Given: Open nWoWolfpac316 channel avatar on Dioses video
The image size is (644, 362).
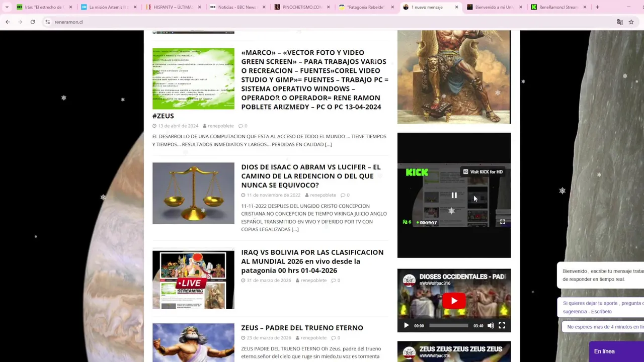Looking at the screenshot, I should click(x=409, y=280).
